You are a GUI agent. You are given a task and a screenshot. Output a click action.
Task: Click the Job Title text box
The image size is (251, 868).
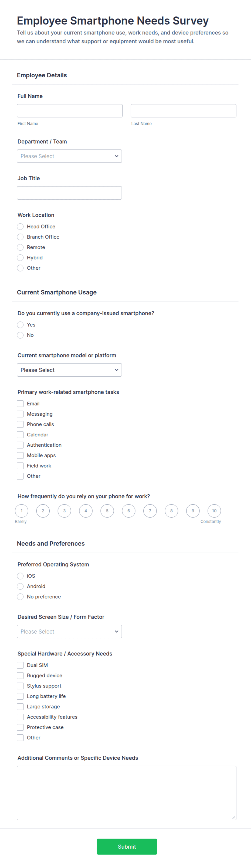tap(69, 193)
